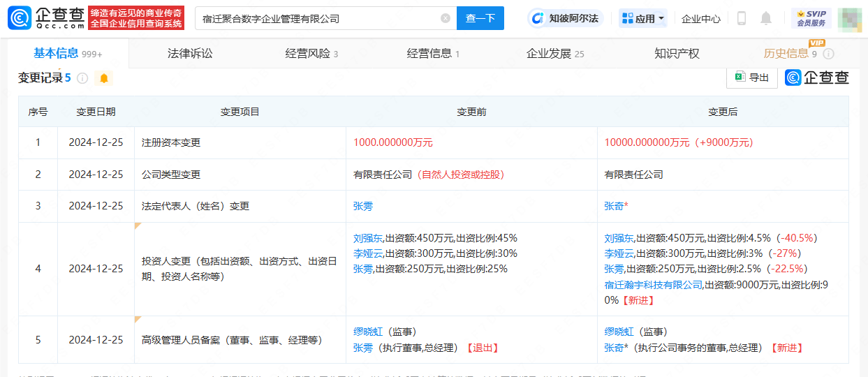Click the 变更前 column header

coord(471,112)
